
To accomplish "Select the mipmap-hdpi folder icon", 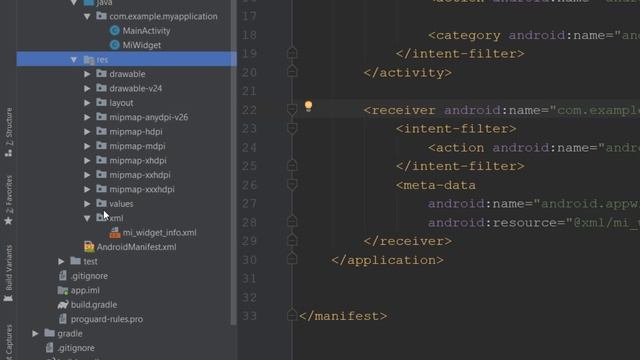I will [102, 131].
